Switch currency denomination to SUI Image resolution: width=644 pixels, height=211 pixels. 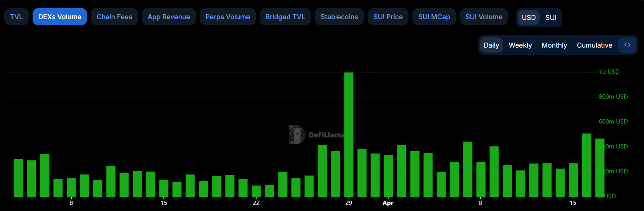pyautogui.click(x=551, y=18)
